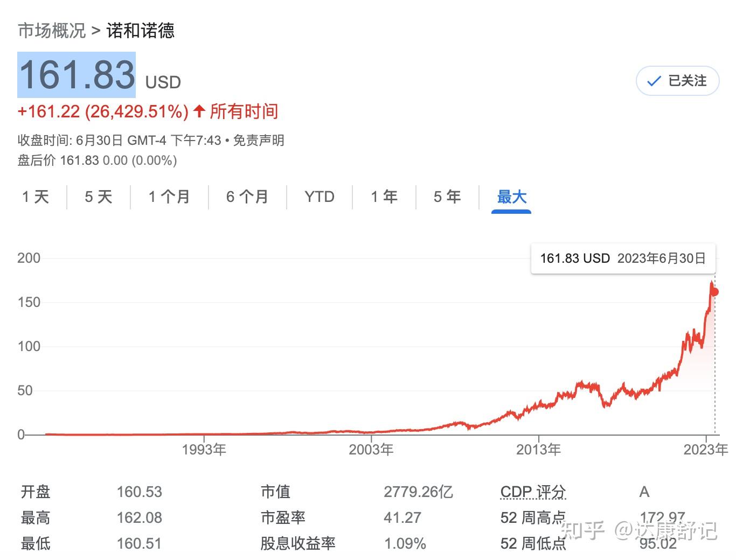Click the active 最大 tab
Viewport: 736px width, 560px height.
[511, 197]
